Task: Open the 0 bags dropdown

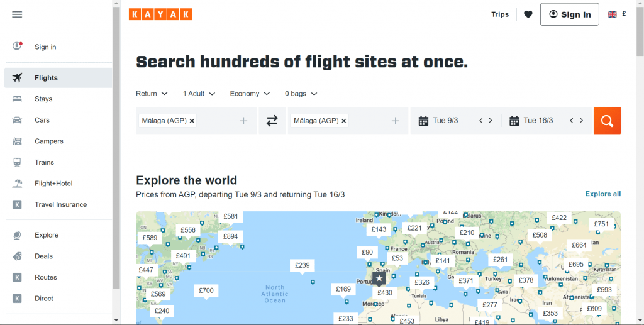Action: click(301, 94)
